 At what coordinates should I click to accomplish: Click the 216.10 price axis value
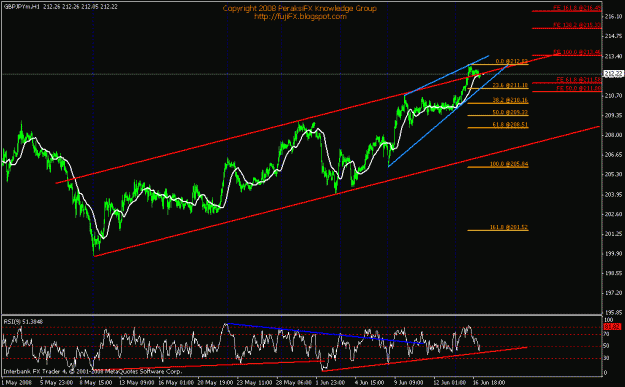click(x=613, y=17)
